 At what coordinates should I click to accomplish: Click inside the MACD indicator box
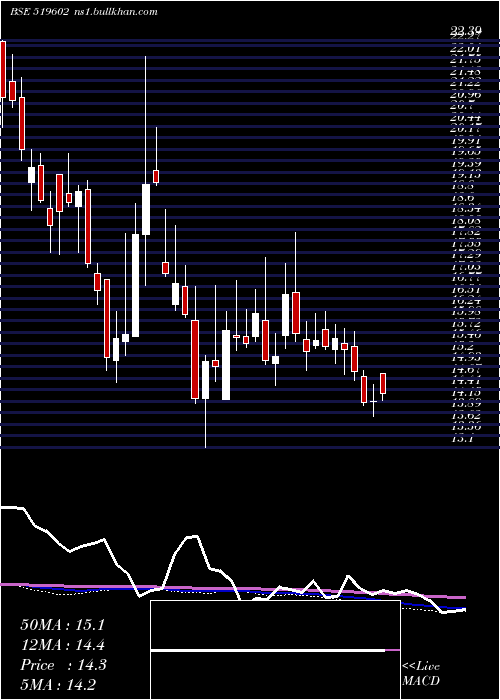click(x=275, y=650)
